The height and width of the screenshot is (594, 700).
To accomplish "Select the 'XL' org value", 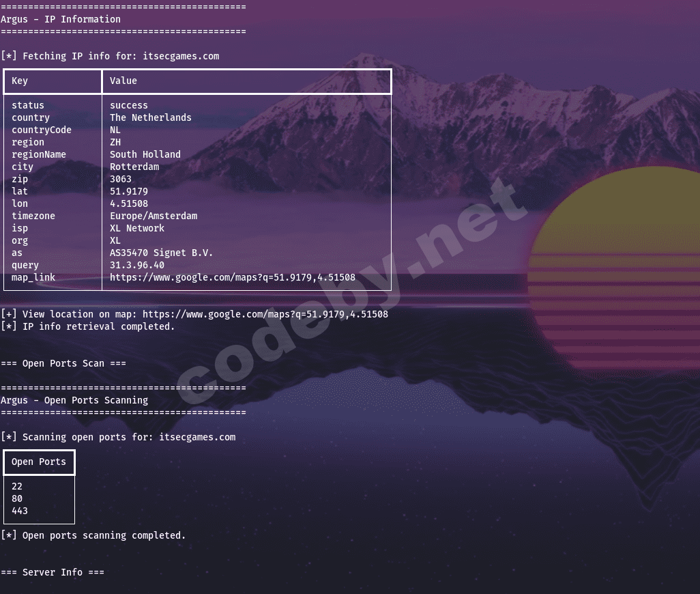I will [x=115, y=240].
